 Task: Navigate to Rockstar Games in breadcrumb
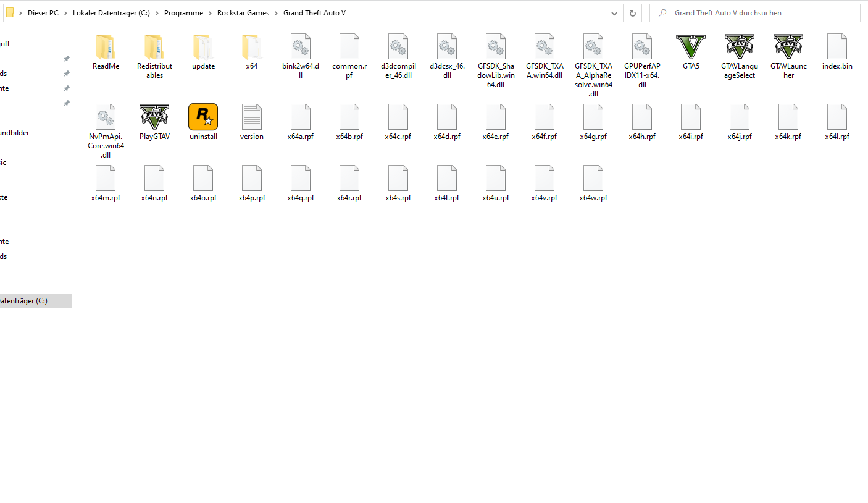[243, 12]
